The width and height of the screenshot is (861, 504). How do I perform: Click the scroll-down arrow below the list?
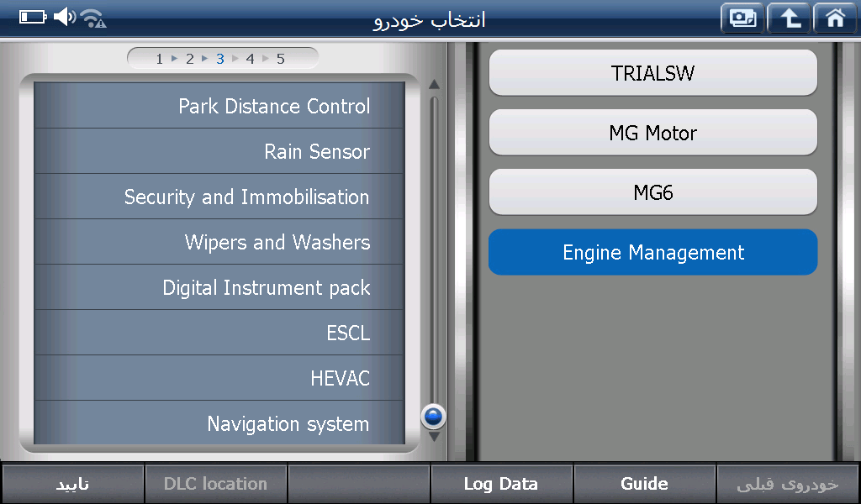[x=434, y=437]
